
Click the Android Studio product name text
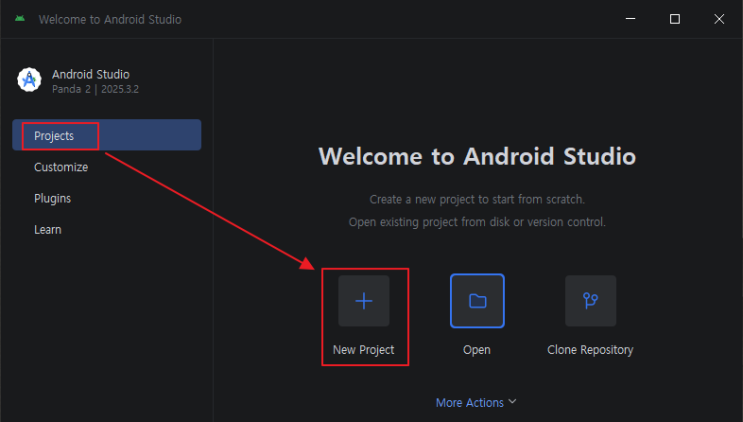(x=91, y=74)
